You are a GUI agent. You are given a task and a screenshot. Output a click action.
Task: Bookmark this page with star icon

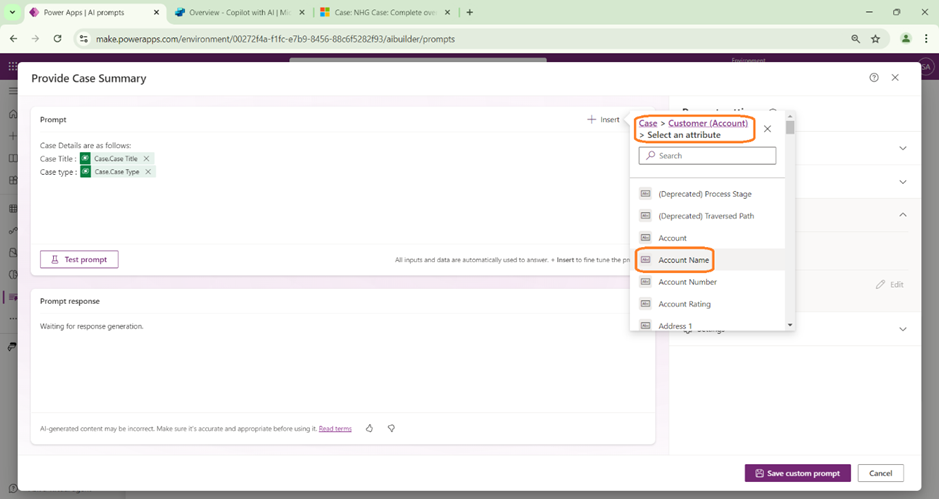pos(876,39)
